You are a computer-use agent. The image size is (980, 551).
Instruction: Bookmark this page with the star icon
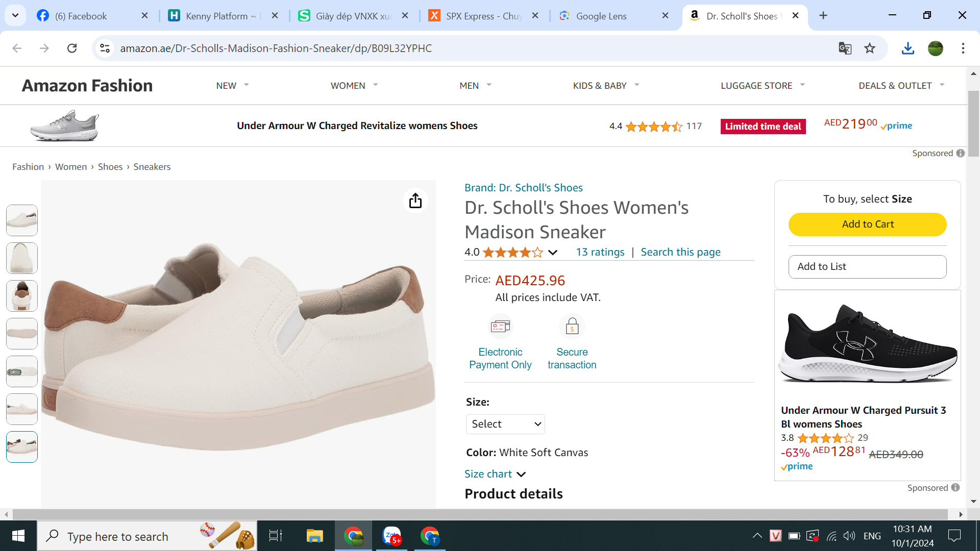870,48
